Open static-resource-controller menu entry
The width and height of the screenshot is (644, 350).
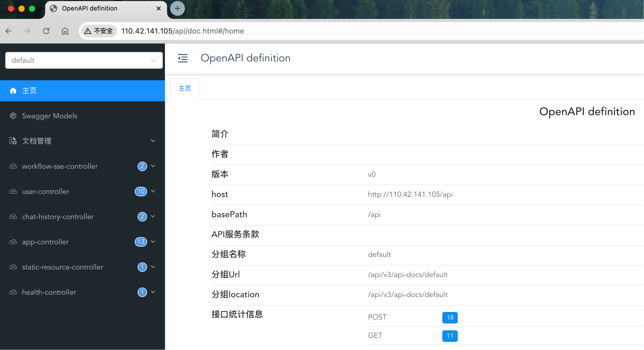63,267
